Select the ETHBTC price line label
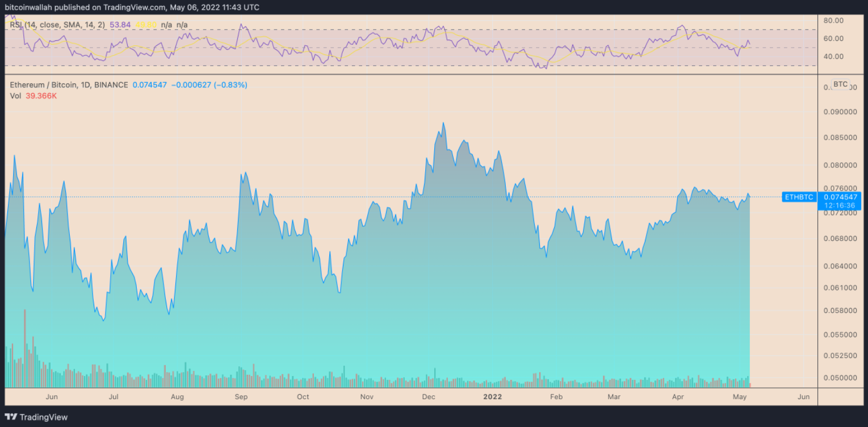The image size is (868, 427). coord(799,197)
